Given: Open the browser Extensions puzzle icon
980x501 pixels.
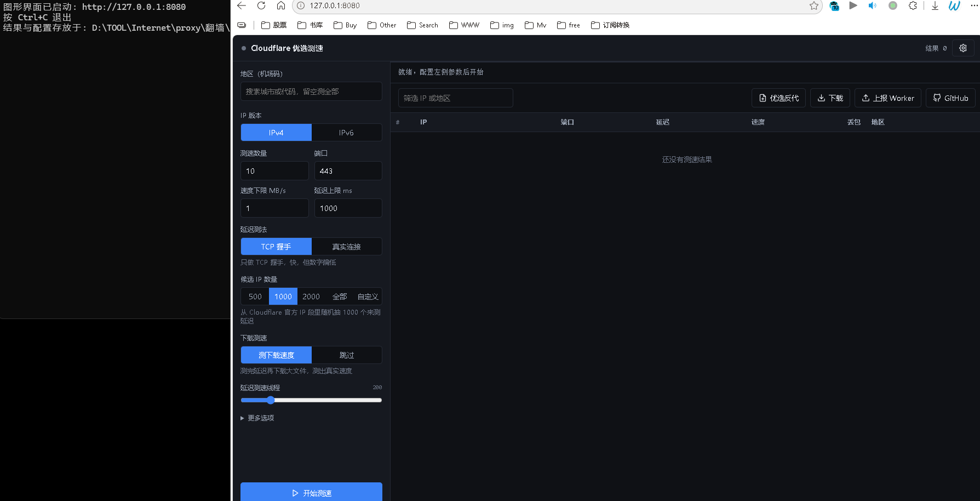Looking at the screenshot, I should point(913,5).
